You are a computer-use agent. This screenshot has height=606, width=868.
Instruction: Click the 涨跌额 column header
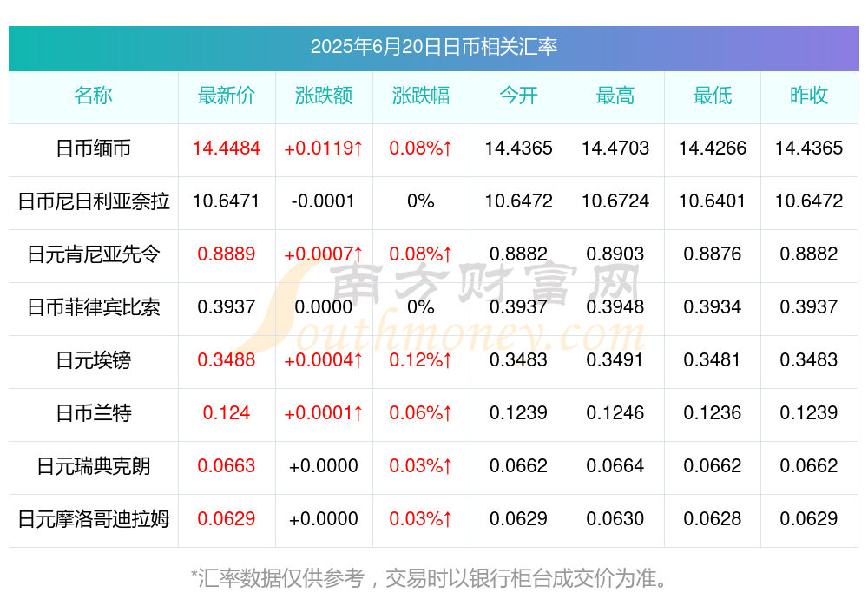tap(324, 96)
